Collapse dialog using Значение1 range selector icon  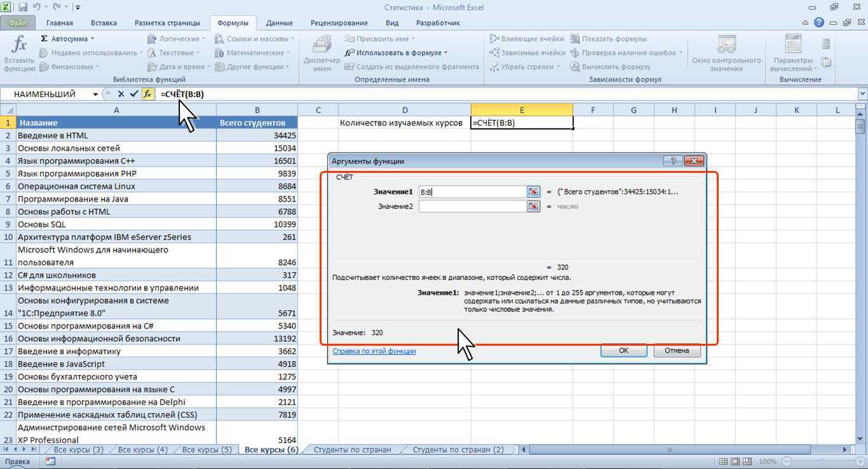[533, 191]
